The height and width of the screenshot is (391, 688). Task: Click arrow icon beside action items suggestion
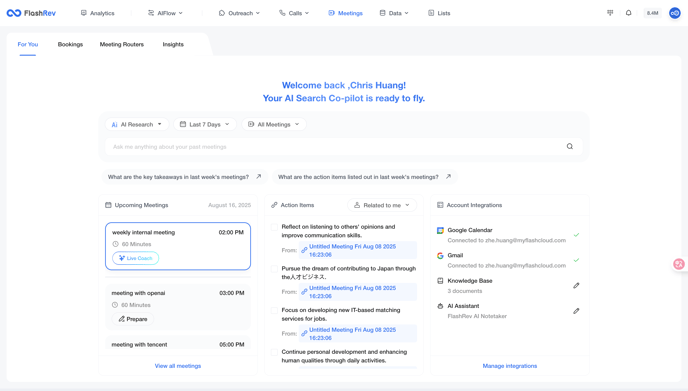click(448, 176)
